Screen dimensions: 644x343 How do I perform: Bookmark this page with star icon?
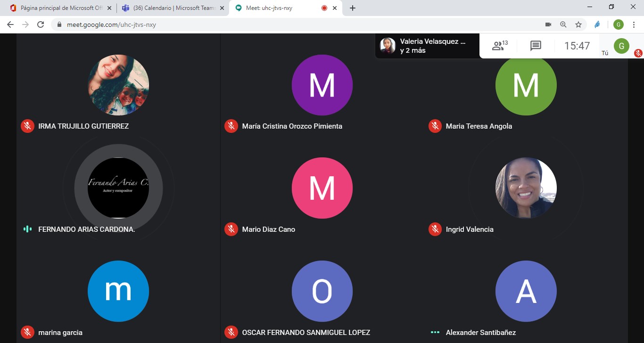click(x=578, y=24)
